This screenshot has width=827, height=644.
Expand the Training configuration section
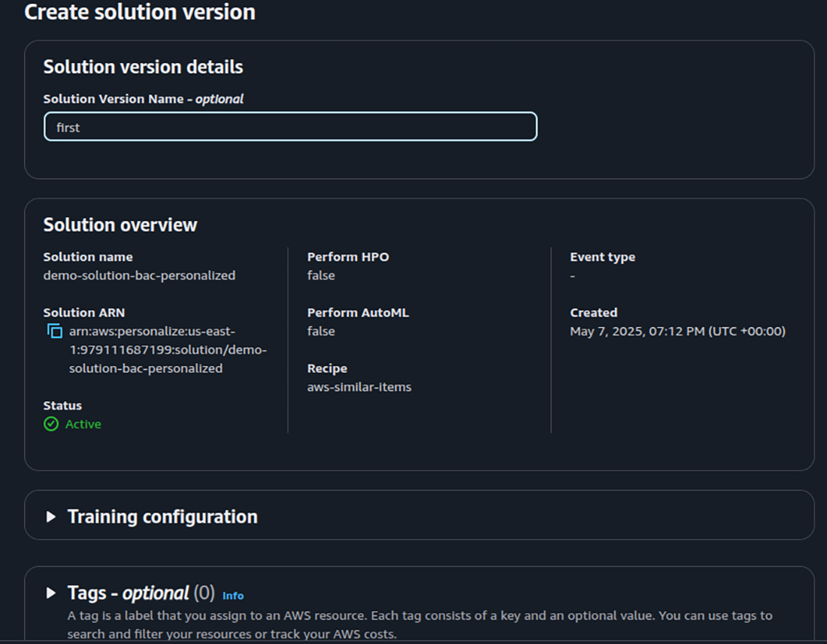click(51, 516)
